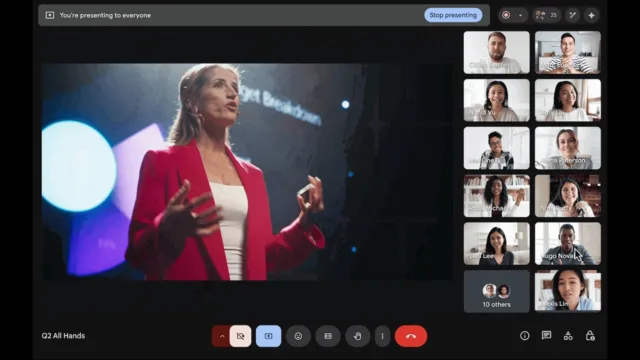Select Alexis Lim's video tile
This screenshot has height=360, width=640.
coord(568,291)
